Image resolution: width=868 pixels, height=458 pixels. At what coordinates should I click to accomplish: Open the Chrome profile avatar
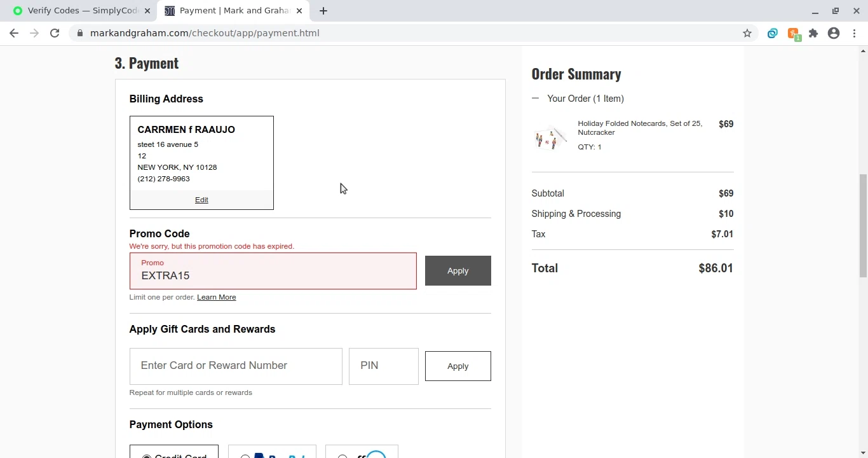point(834,33)
